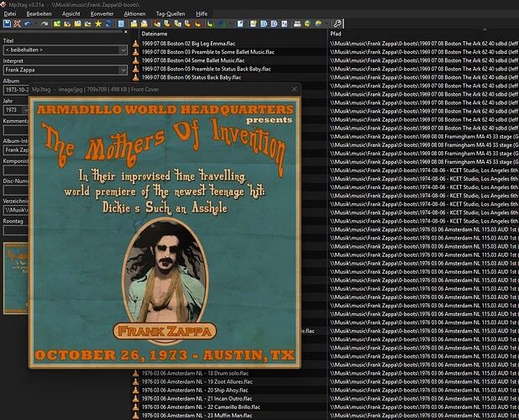Screen dimensions: 519x420
Task: Expand the Titel field dropdown
Action: [x=123, y=50]
